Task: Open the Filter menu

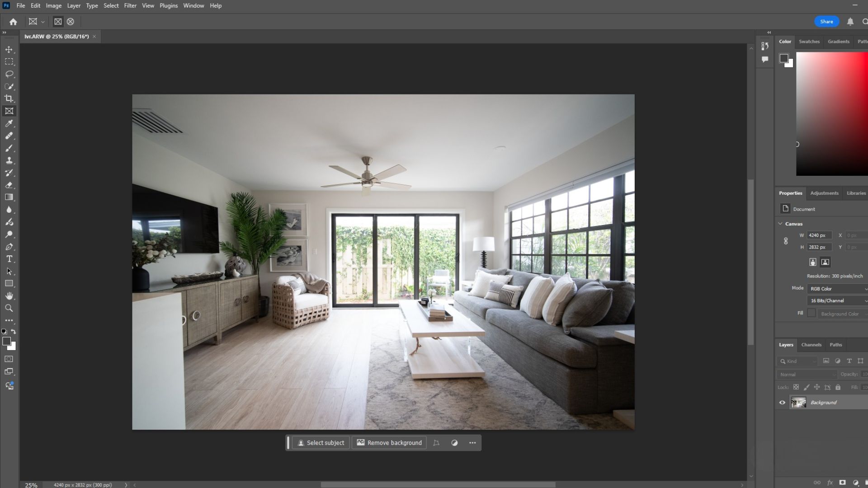Action: click(x=130, y=6)
